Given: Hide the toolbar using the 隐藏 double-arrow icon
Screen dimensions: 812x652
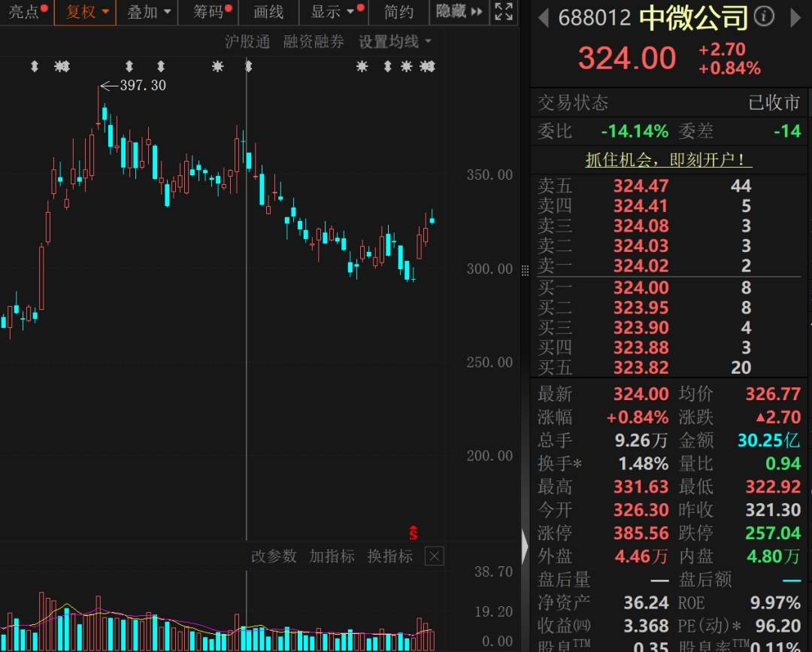Looking at the screenshot, I should (477, 12).
